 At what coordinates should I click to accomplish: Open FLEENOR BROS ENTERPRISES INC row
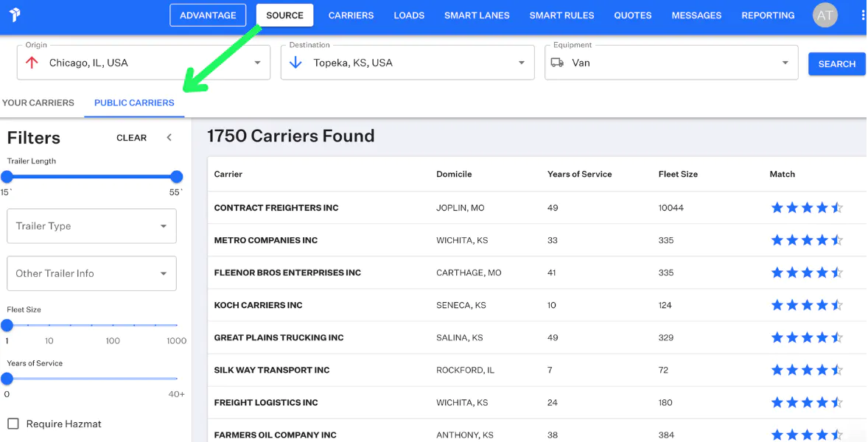tap(537, 273)
